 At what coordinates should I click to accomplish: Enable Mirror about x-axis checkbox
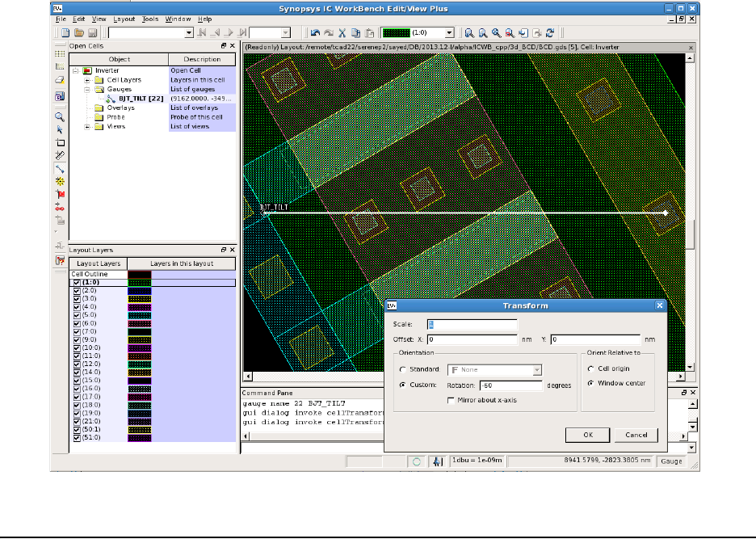pos(451,400)
